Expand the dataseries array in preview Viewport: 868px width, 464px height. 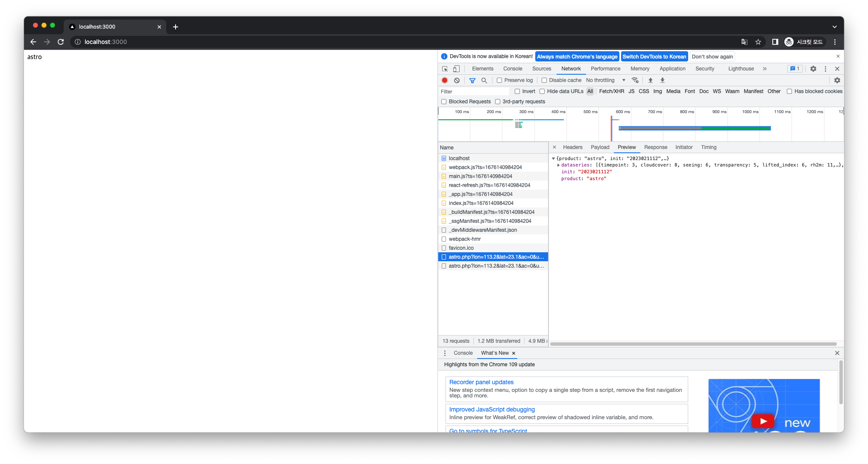point(558,165)
